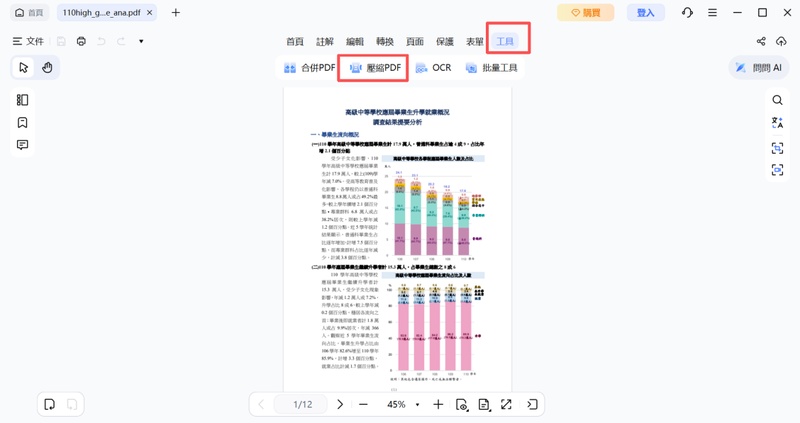The width and height of the screenshot is (800, 423).
Task: Switch to the 註解 tab
Action: click(324, 41)
